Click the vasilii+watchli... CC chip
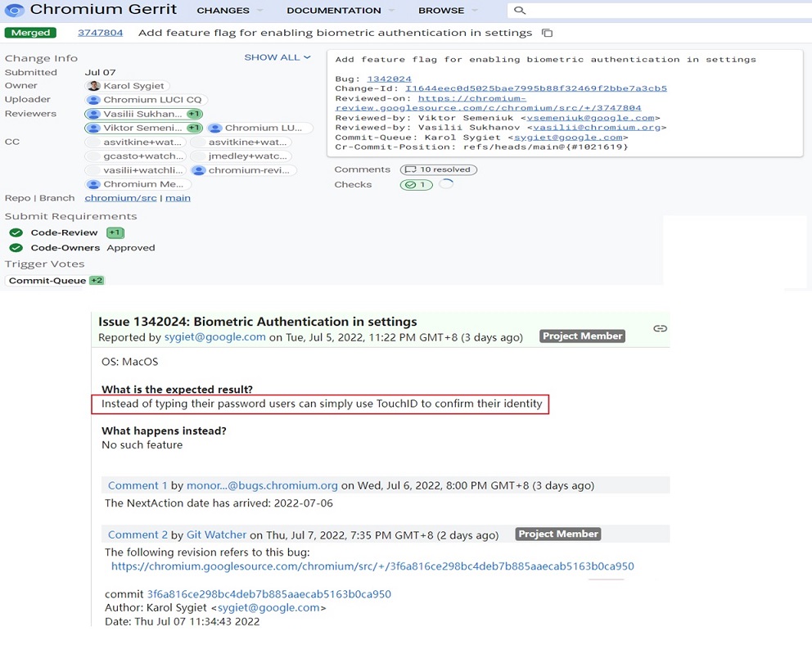This screenshot has width=812, height=663. point(136,170)
